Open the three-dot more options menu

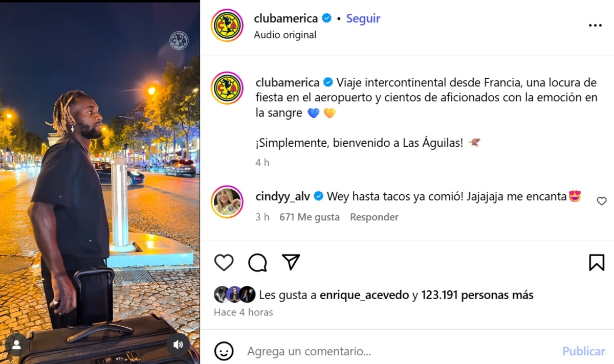click(595, 26)
